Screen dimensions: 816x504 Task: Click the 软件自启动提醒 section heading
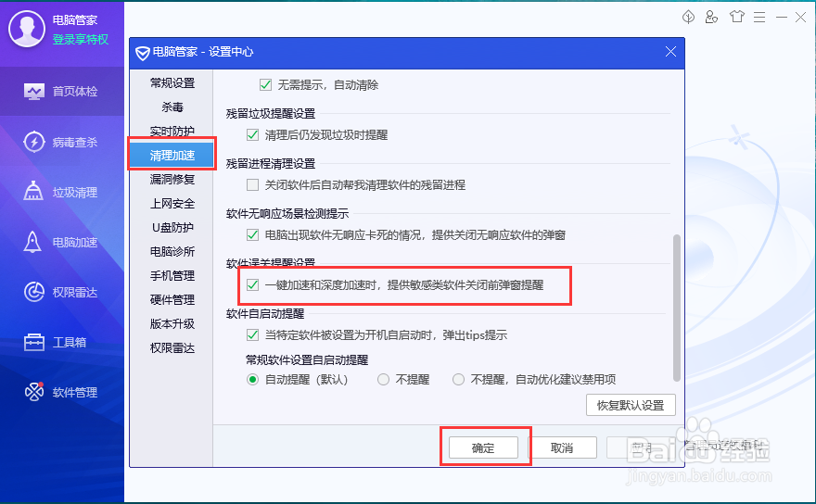265,314
